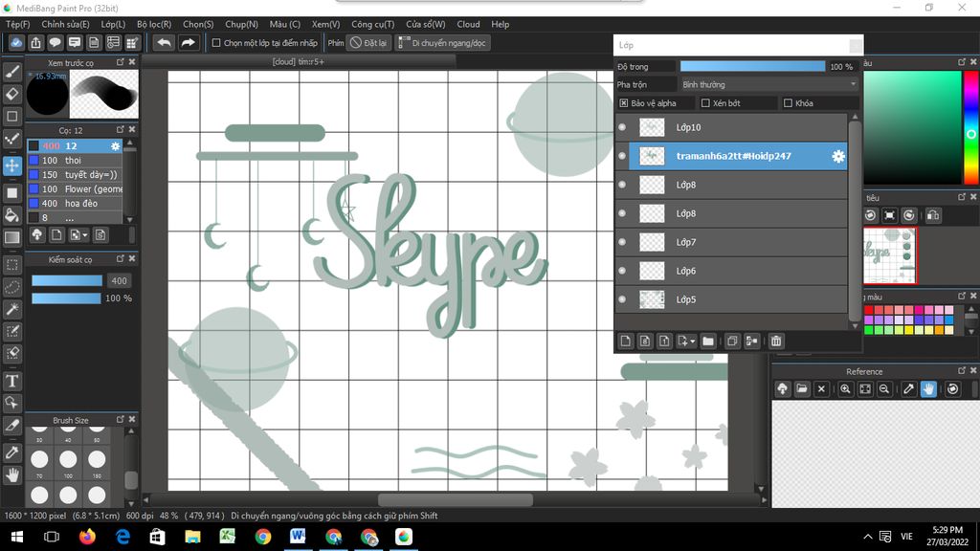Select the Lớp7 layer
Viewport: 980px width, 551px height.
coord(738,242)
